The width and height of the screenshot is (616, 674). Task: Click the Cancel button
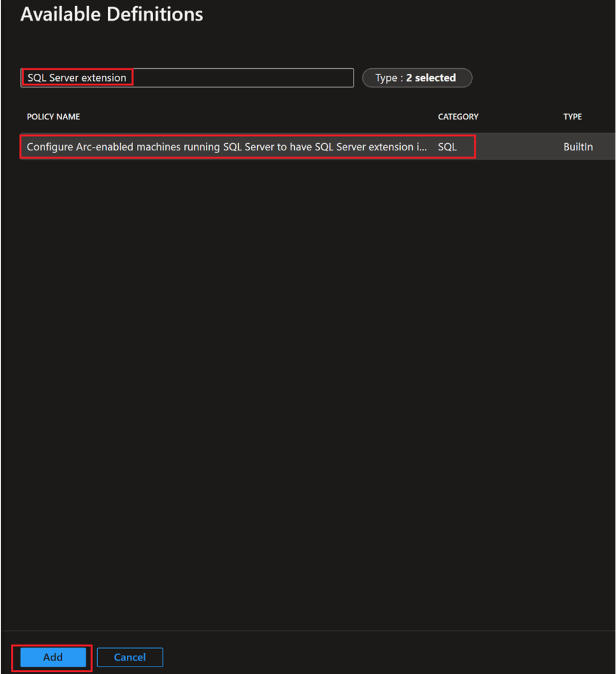tap(130, 657)
